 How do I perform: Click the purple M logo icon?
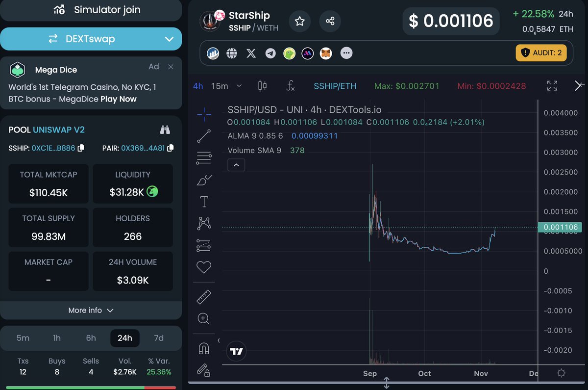(308, 53)
